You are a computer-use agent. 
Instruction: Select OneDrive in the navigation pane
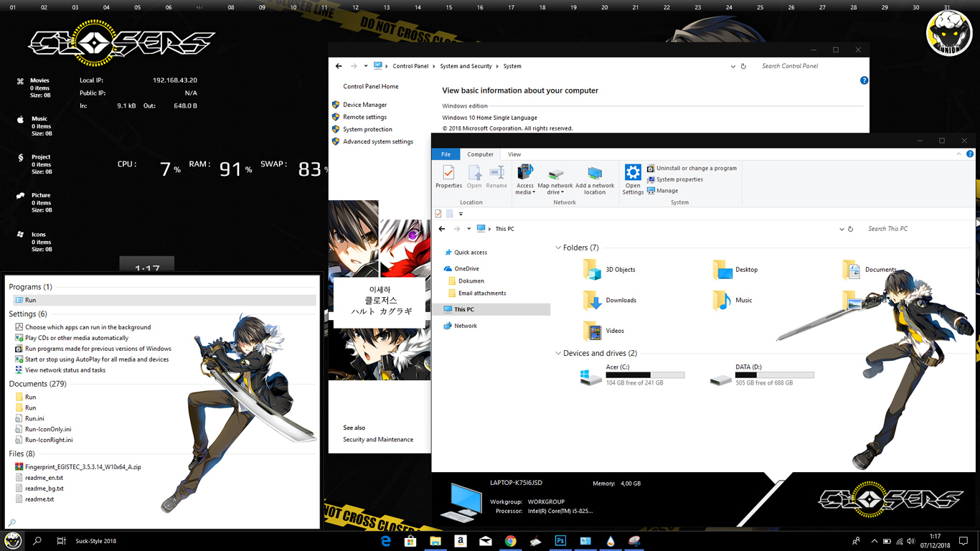click(461, 269)
